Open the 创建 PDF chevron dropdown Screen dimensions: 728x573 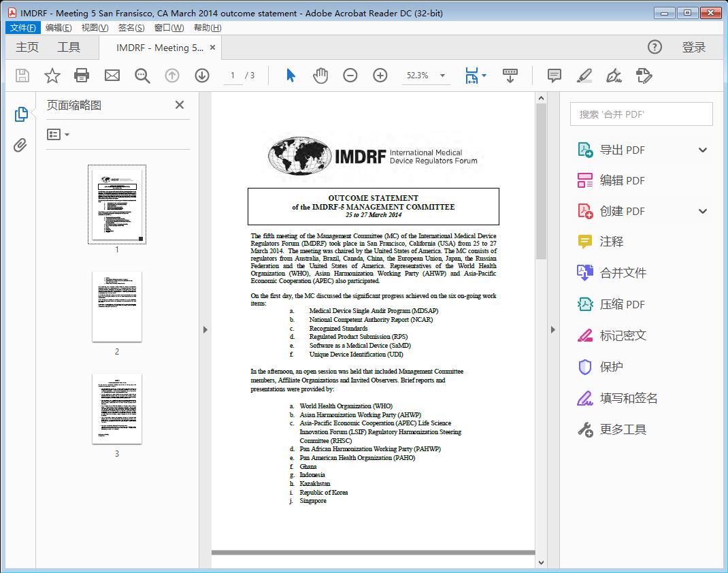703,211
